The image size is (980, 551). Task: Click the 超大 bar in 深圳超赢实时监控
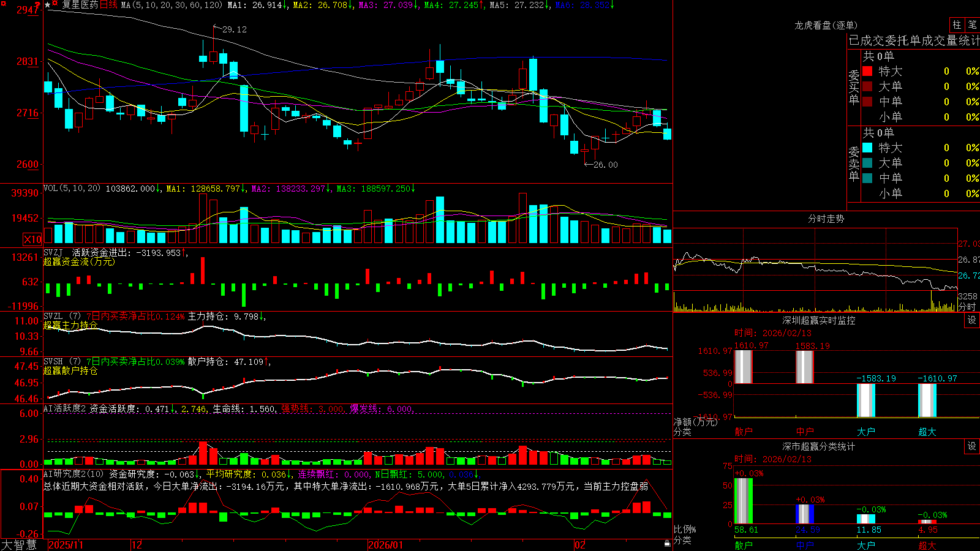tap(927, 400)
